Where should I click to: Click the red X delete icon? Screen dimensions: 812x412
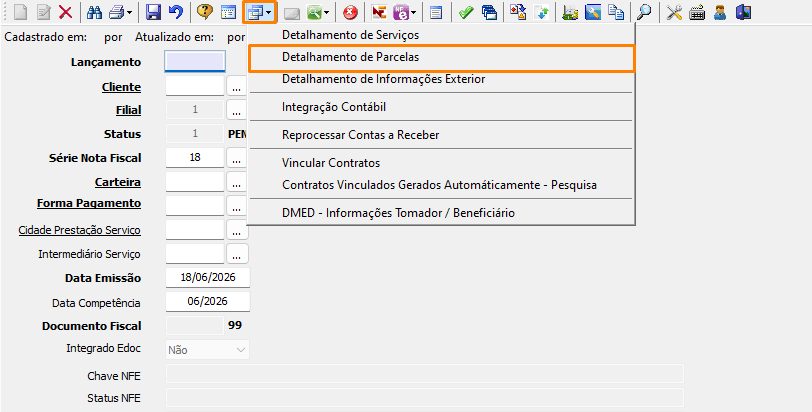66,12
